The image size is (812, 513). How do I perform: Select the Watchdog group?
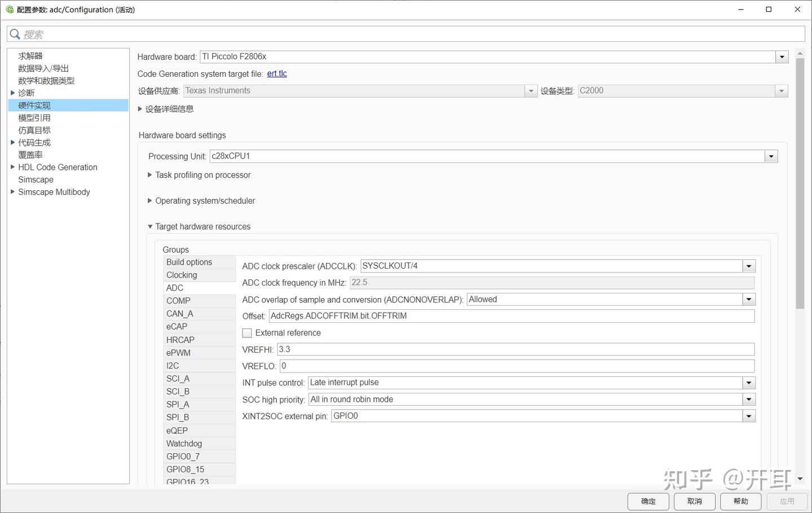click(x=184, y=443)
